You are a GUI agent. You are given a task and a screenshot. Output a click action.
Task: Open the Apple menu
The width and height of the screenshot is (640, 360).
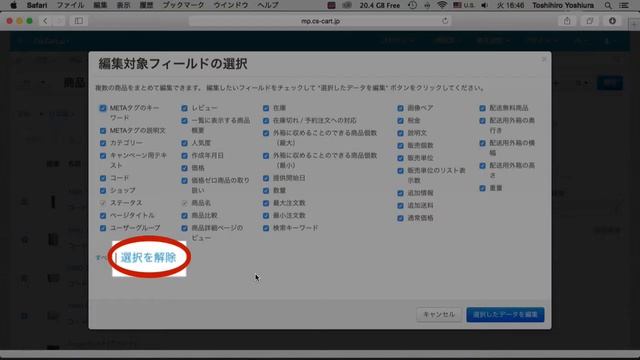13,5
